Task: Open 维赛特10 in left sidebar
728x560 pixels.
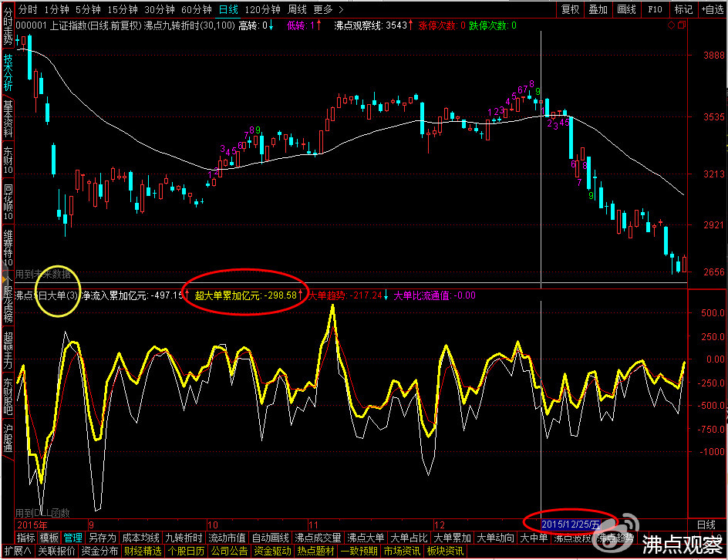Action: (8, 248)
